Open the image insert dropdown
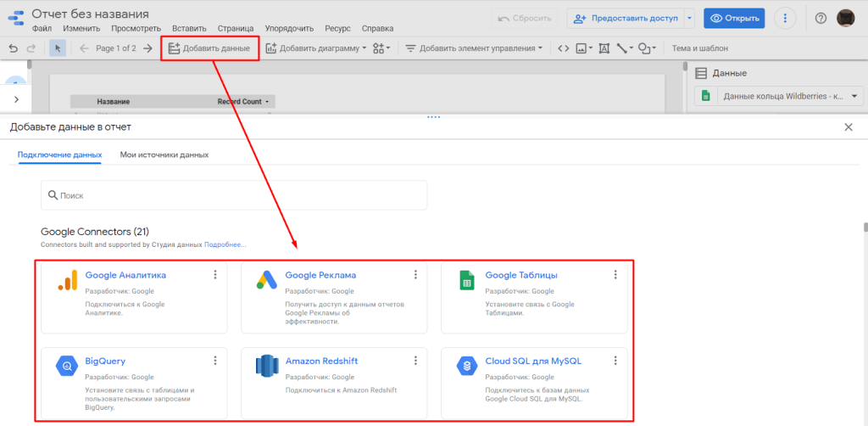Image resolution: width=868 pixels, height=426 pixels. [584, 48]
